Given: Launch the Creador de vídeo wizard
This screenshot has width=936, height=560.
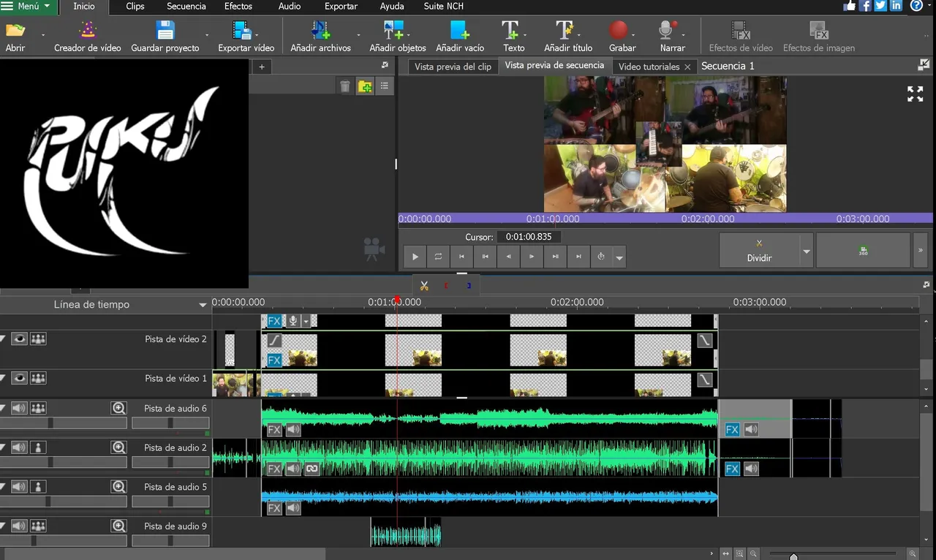Looking at the screenshot, I should coord(87,36).
